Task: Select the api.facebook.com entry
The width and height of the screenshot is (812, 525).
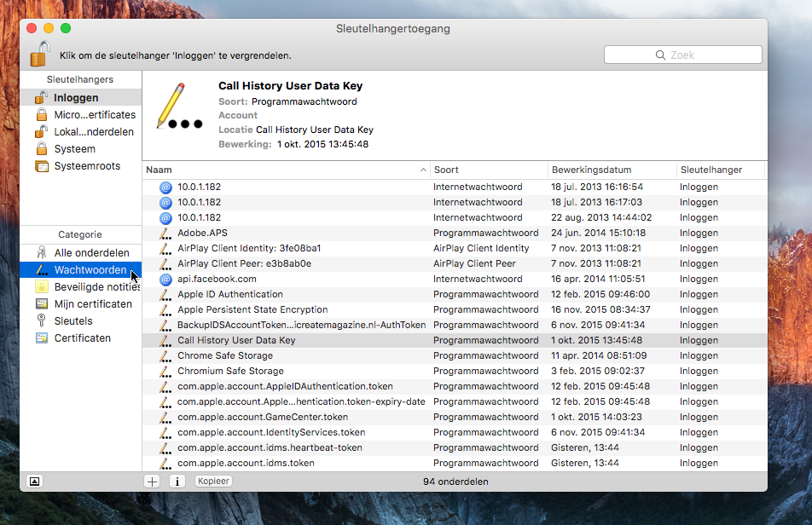Action: tap(217, 279)
